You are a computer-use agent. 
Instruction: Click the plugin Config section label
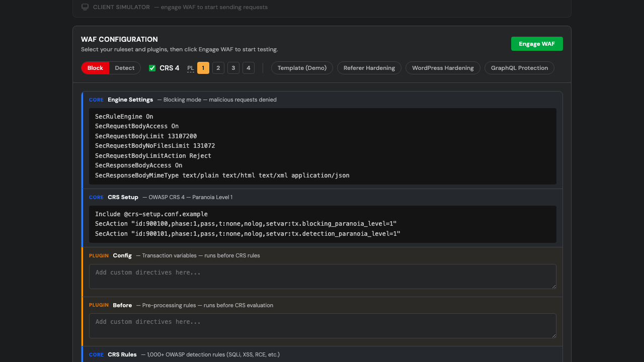click(x=122, y=255)
